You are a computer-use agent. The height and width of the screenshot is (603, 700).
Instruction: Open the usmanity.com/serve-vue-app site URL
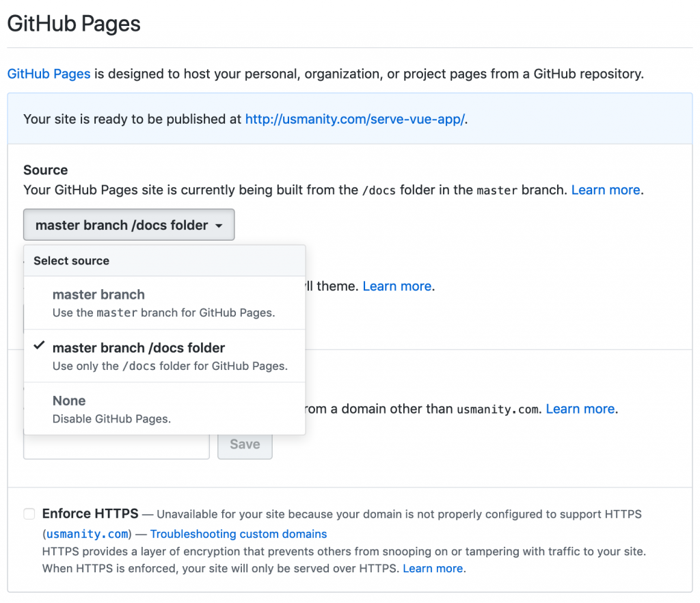(x=355, y=119)
